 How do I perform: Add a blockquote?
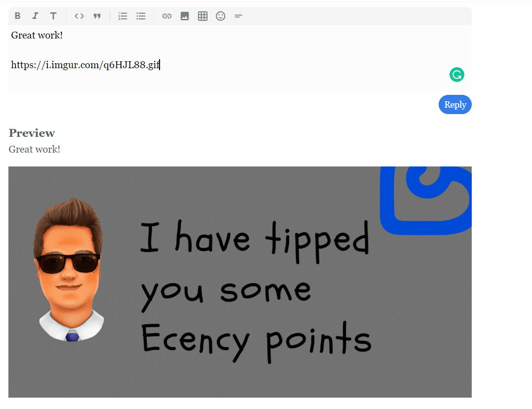(x=97, y=16)
